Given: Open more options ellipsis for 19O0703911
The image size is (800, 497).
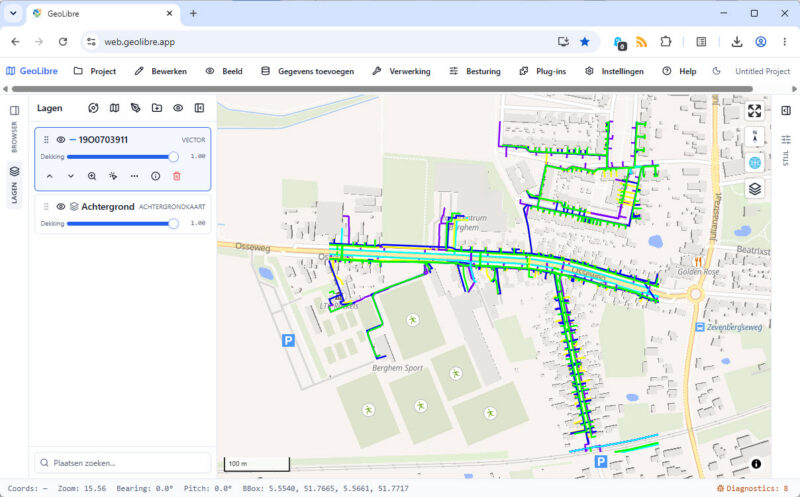Looking at the screenshot, I should tap(134, 176).
